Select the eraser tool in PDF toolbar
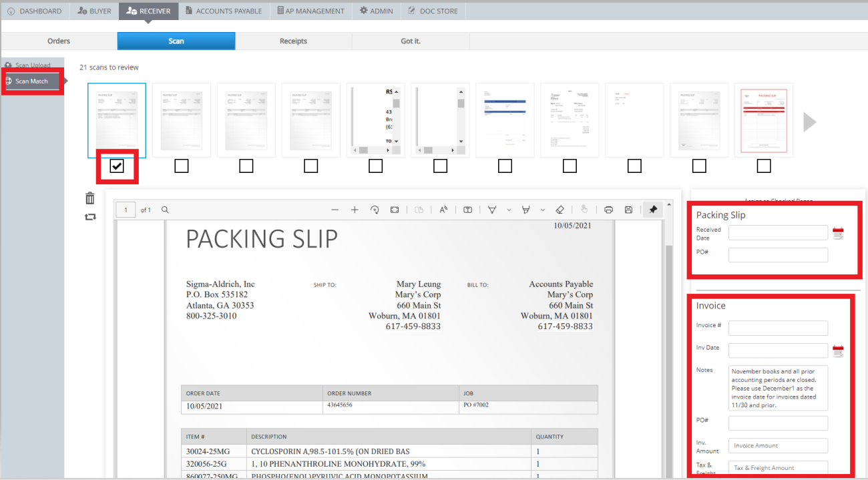This screenshot has height=480, width=868. click(x=560, y=210)
